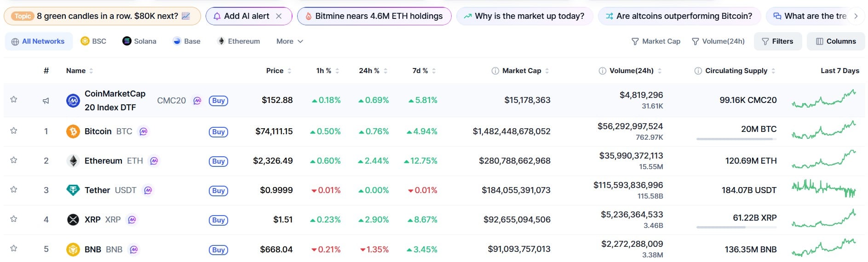
Task: Select the BSC network tab
Action: click(93, 41)
